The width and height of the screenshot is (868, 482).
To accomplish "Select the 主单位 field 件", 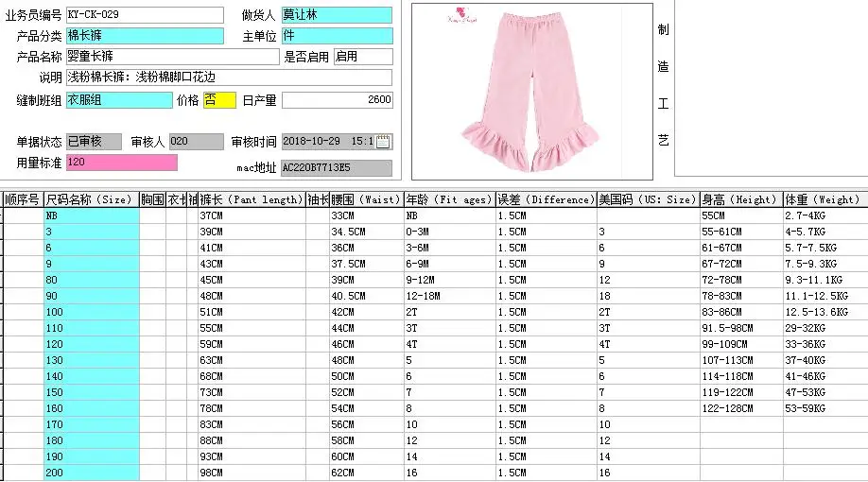I will click(338, 36).
